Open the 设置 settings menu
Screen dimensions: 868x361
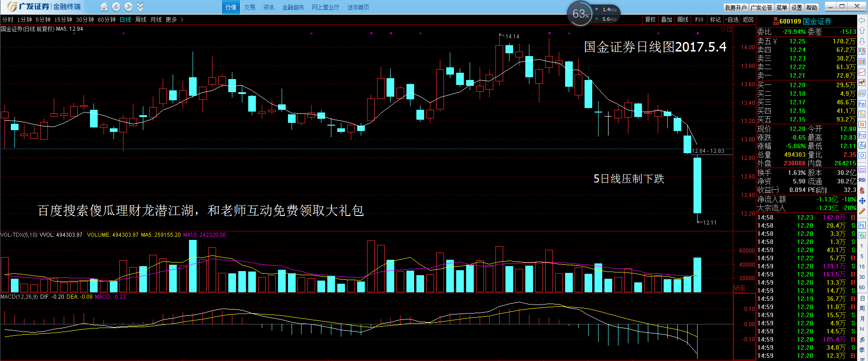tap(797, 8)
